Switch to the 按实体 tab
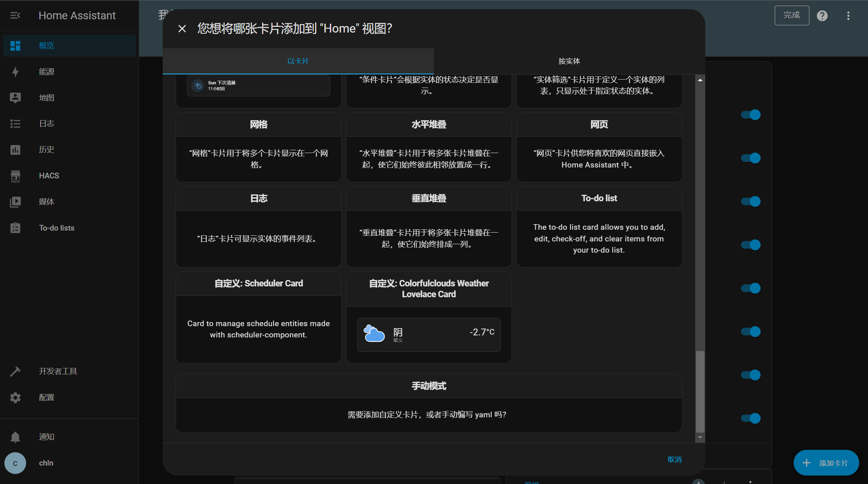 (x=569, y=61)
